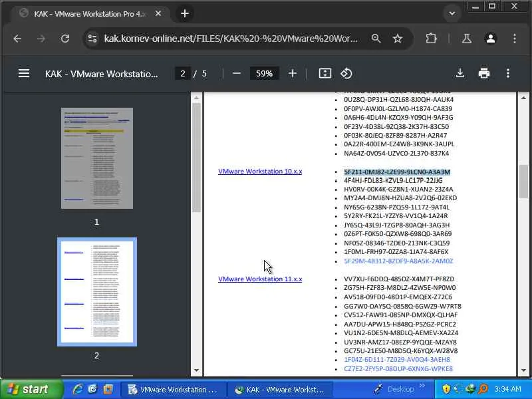Open site information icon in address bar
This screenshot has height=399, width=532.
[92, 39]
